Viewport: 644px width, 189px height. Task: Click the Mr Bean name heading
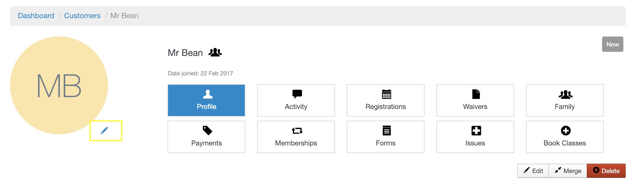coord(185,53)
